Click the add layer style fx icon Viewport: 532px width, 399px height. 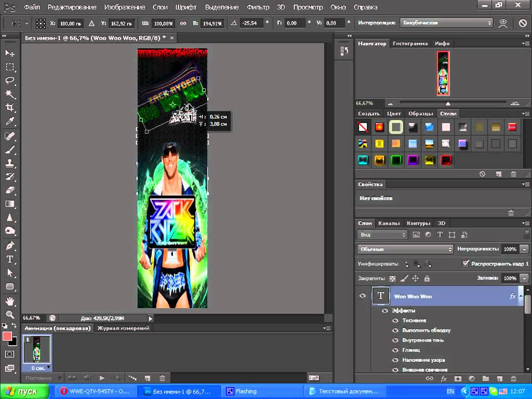[x=443, y=378]
